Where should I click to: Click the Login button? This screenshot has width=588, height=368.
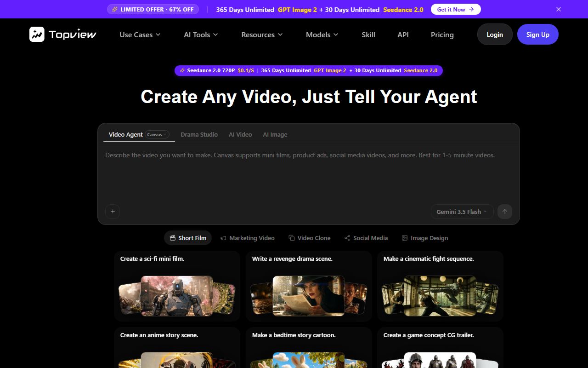point(495,34)
